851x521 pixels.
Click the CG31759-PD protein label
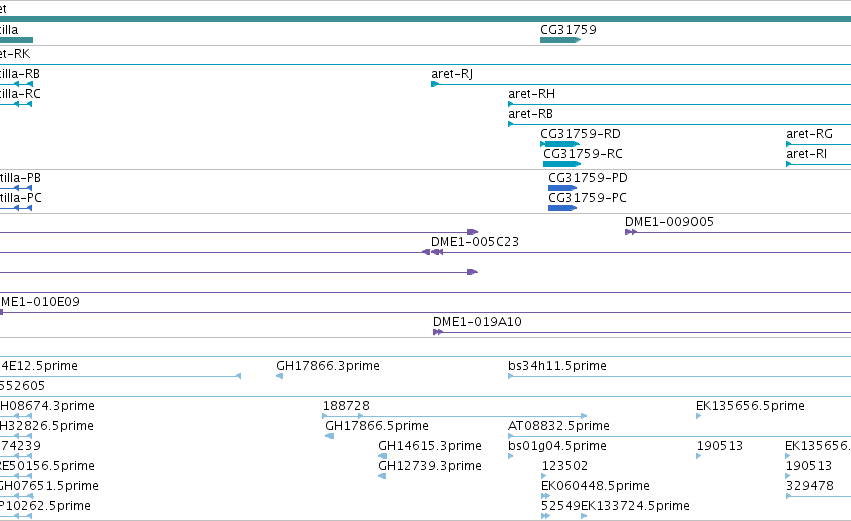[588, 178]
